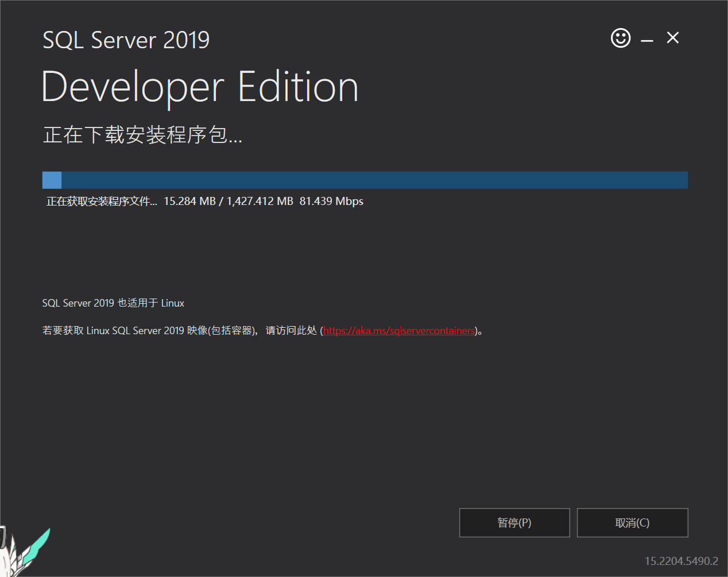Close the SQL Server 2019 installer
Viewport: 728px width, 577px height.
click(x=673, y=38)
